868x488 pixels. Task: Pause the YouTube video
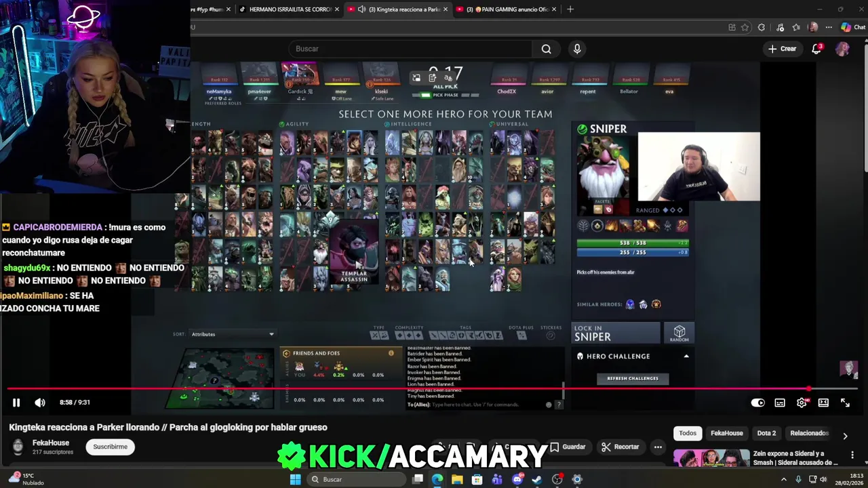pyautogui.click(x=16, y=403)
